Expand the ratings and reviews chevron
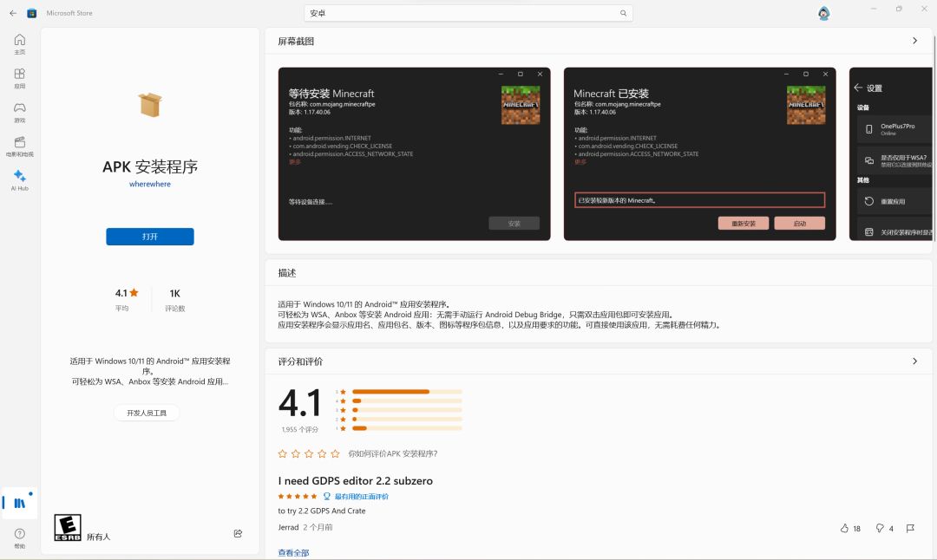 pyautogui.click(x=915, y=361)
